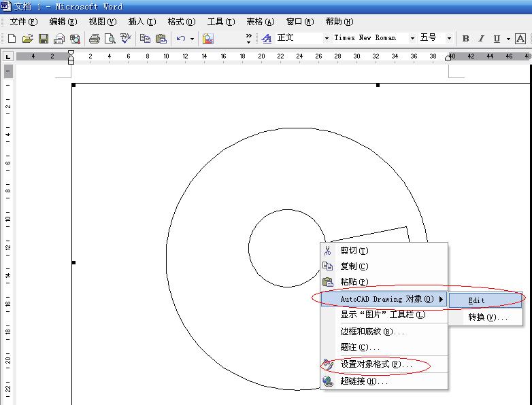Open the 编辑(E) menu
Image resolution: width=532 pixels, height=405 pixels.
pos(63,22)
